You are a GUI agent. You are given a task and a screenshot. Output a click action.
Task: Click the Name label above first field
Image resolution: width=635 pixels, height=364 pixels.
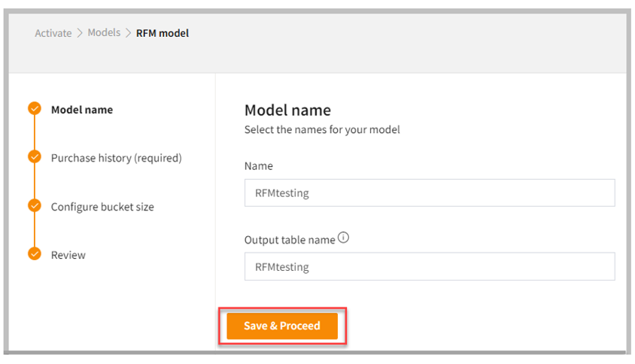pyautogui.click(x=259, y=166)
